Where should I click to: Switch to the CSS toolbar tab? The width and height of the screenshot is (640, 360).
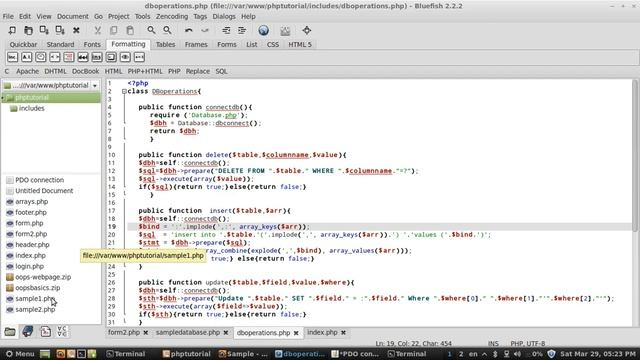click(x=273, y=44)
